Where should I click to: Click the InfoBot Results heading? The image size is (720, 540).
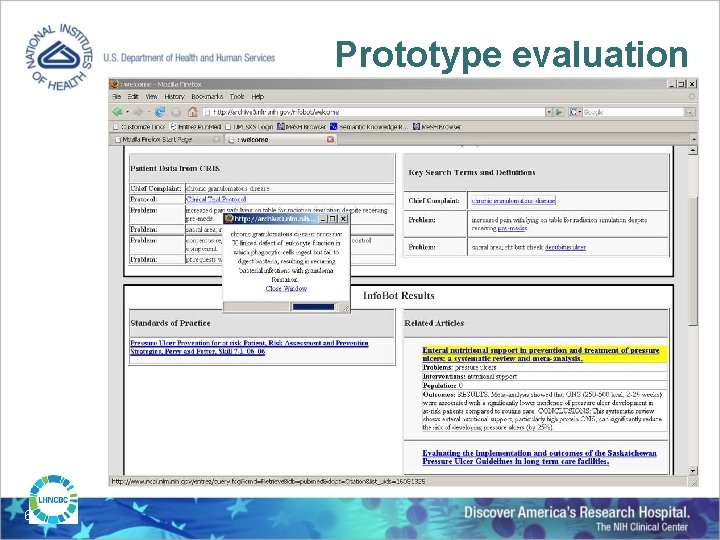coord(399,295)
